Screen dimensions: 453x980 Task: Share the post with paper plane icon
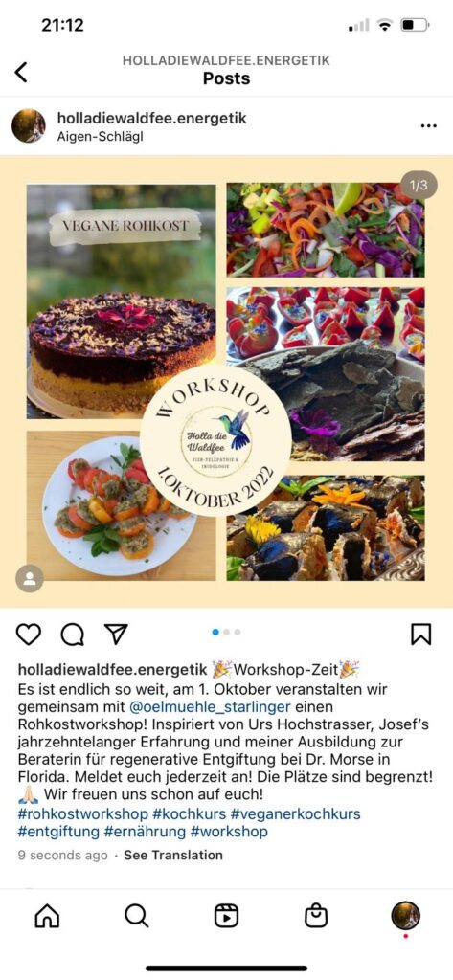coord(116,634)
